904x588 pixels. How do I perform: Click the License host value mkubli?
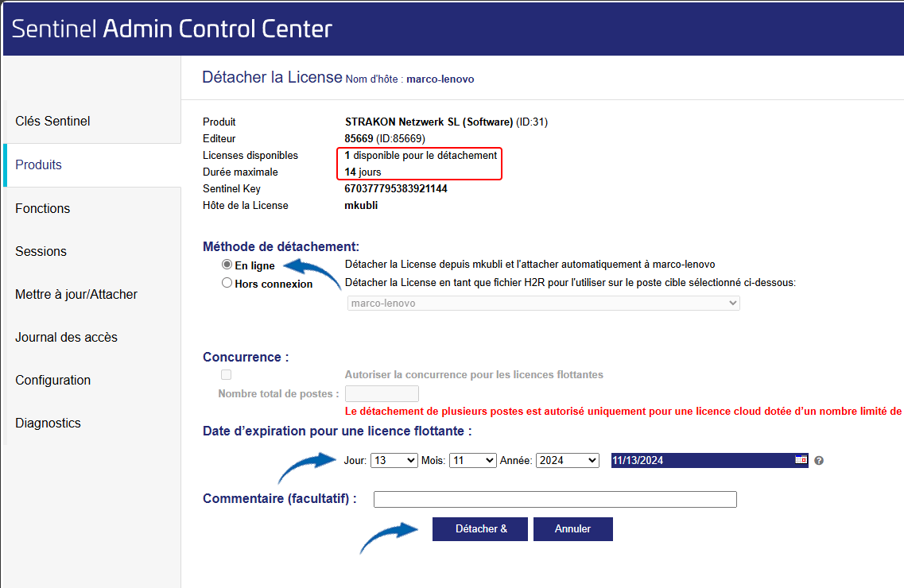(362, 205)
